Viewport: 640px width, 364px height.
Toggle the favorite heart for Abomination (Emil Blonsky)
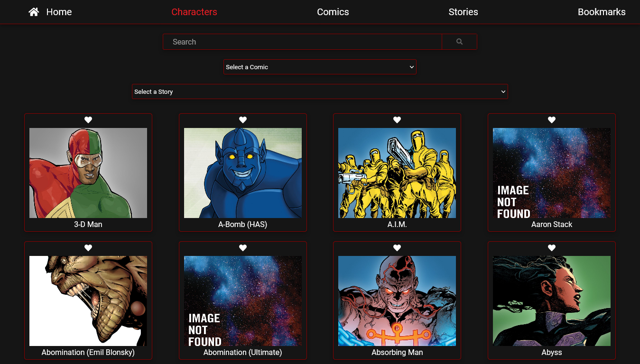click(x=88, y=247)
